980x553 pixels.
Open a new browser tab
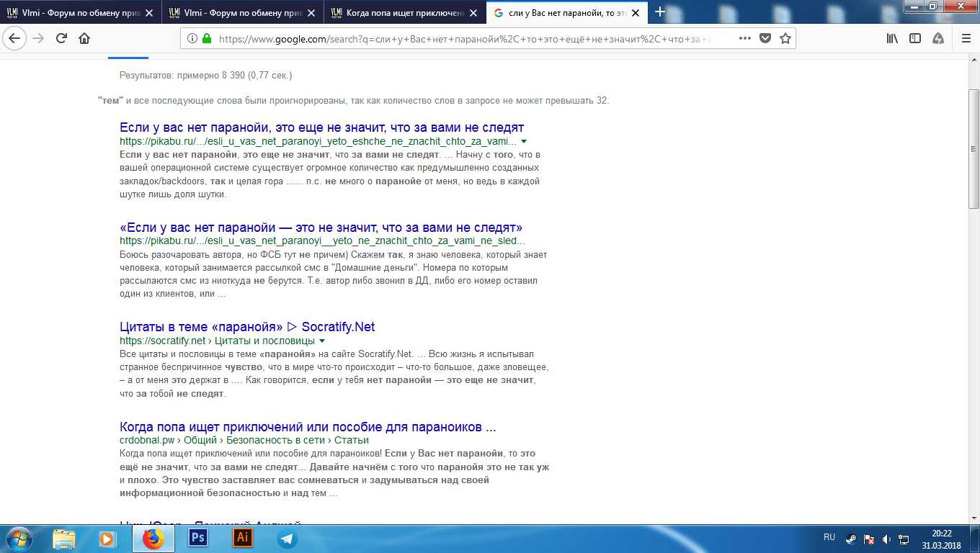click(659, 12)
